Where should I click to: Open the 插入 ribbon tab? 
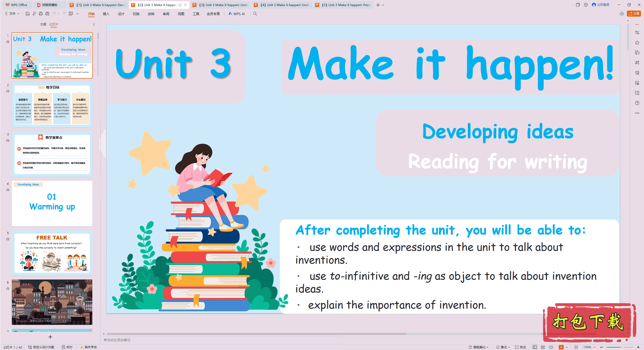pos(106,14)
